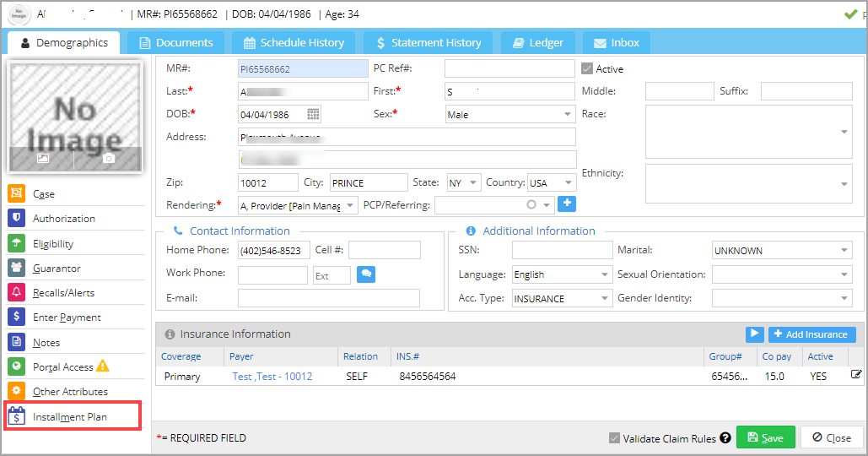This screenshot has height=456, width=868.
Task: Expand the Marital dropdown showing UNKNOWN
Action: tap(782, 251)
